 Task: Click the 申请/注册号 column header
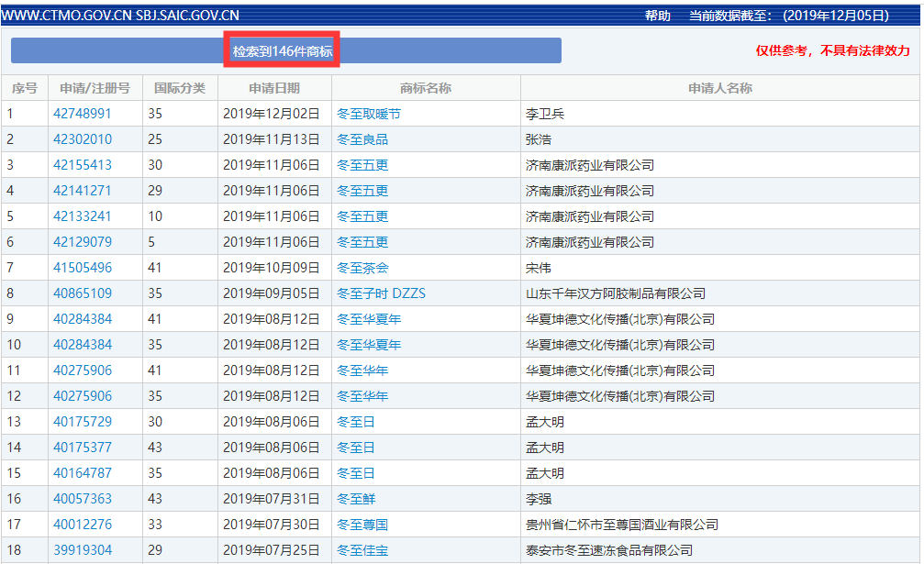pyautogui.click(x=95, y=88)
